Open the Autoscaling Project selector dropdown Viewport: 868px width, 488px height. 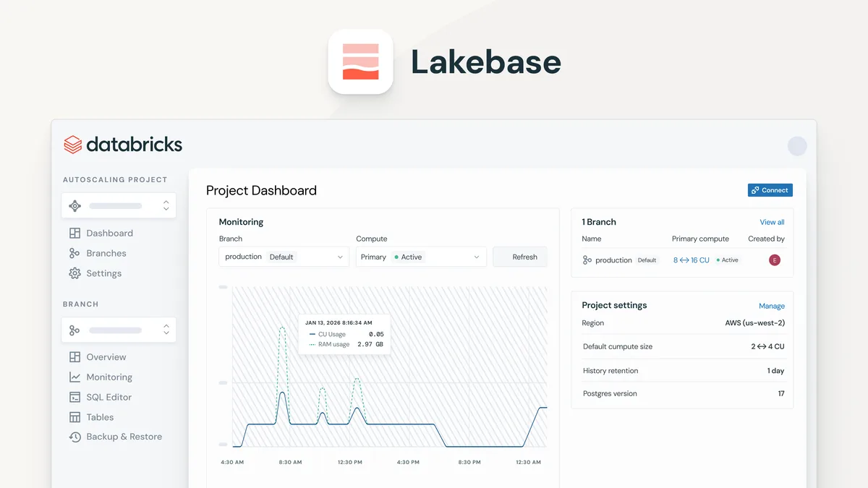(x=119, y=206)
